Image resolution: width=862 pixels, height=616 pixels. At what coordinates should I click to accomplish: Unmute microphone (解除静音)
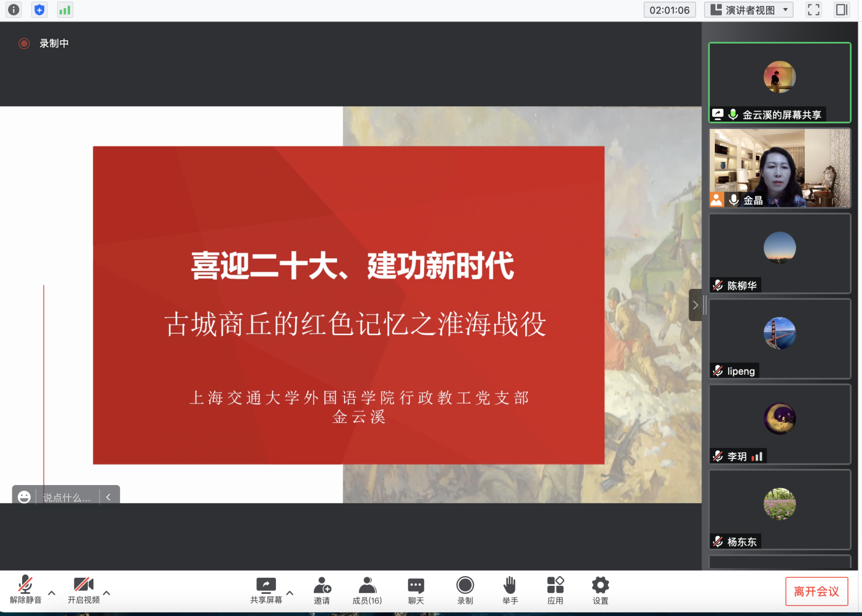pyautogui.click(x=25, y=590)
